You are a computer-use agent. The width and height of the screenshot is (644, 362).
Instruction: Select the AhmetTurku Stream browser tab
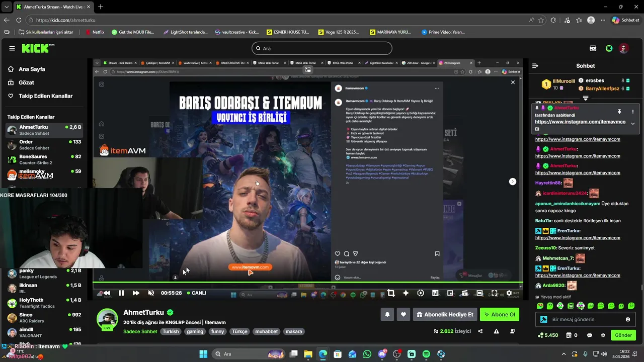pos(53,7)
